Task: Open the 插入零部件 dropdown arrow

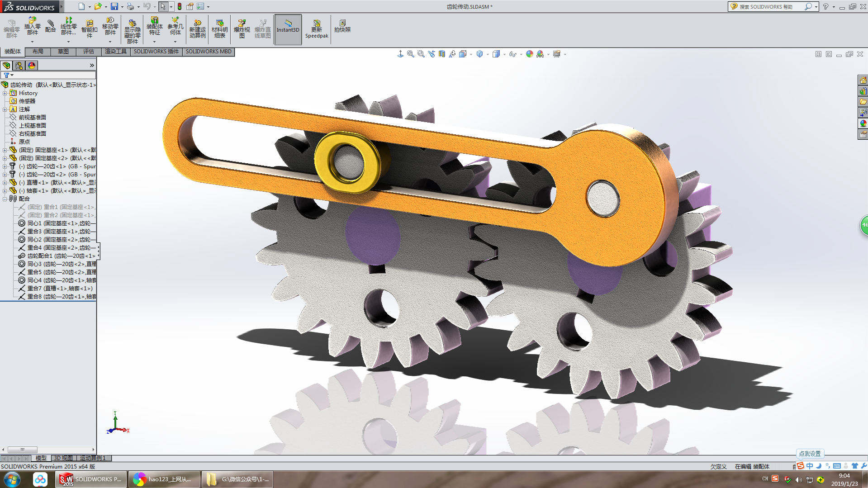Action: pos(32,42)
